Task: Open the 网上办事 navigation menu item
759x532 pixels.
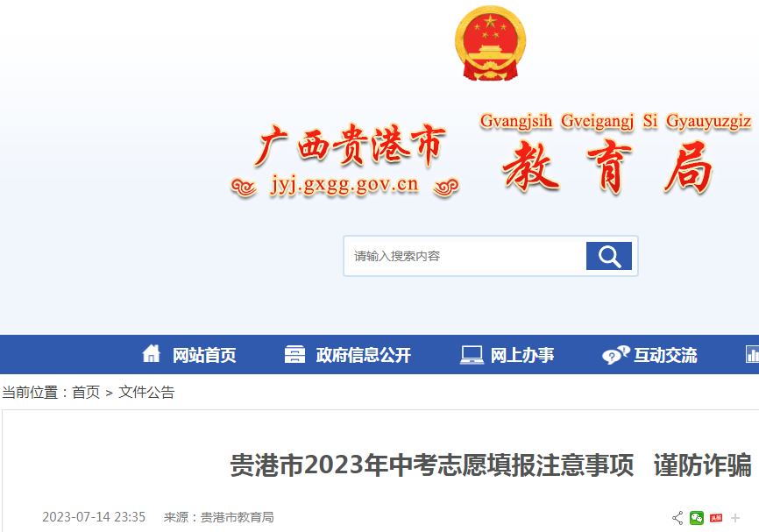Action: point(522,355)
